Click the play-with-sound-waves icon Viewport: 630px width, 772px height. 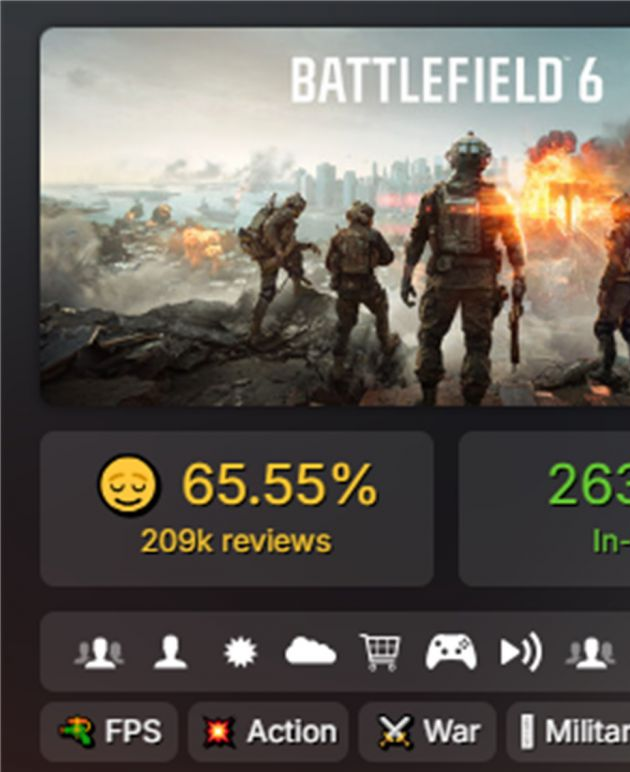(522, 653)
